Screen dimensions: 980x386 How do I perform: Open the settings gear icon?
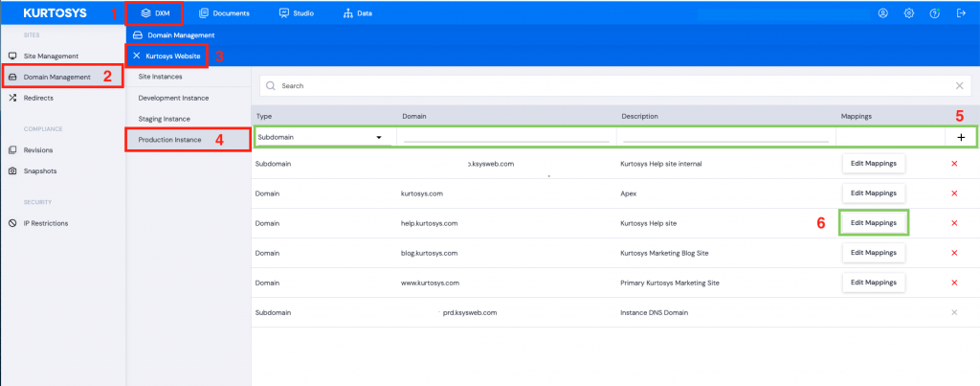(x=909, y=13)
